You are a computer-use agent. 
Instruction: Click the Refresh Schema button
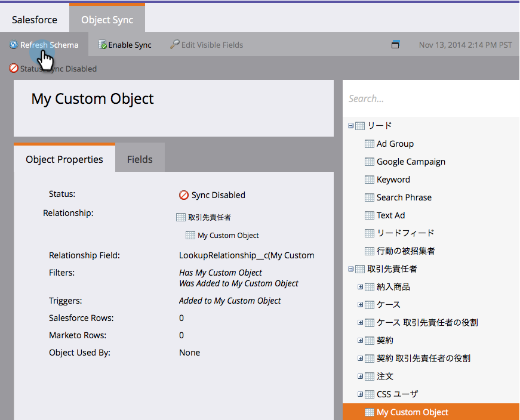44,44
